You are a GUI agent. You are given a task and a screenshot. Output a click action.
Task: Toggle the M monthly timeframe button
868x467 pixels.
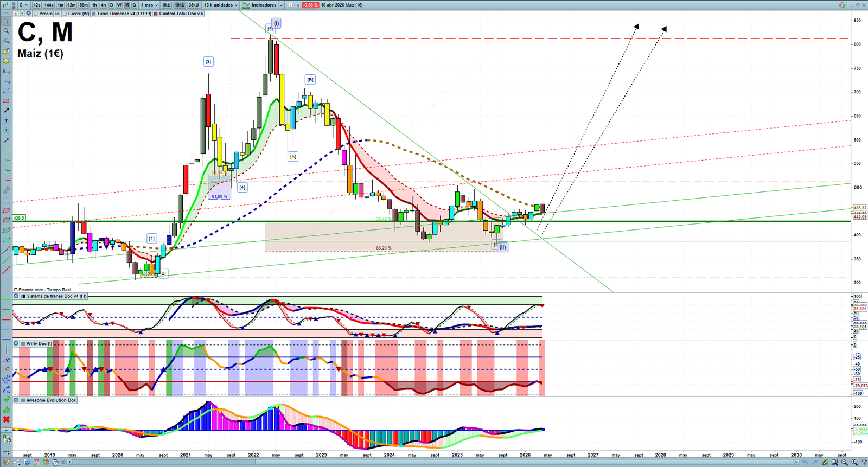[x=127, y=5]
